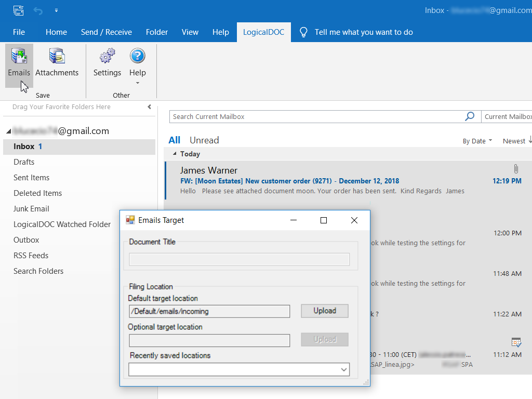Open the Help ribbon tab

(x=220, y=32)
